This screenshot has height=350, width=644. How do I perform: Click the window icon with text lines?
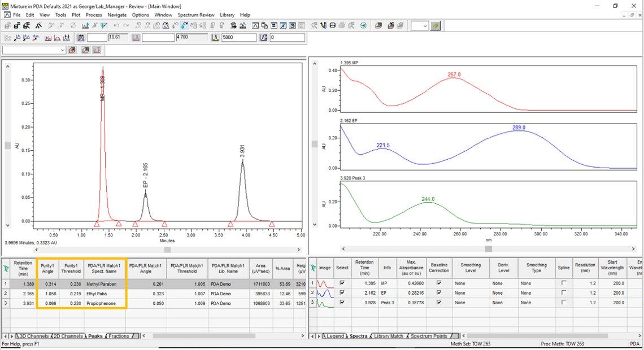(274, 25)
